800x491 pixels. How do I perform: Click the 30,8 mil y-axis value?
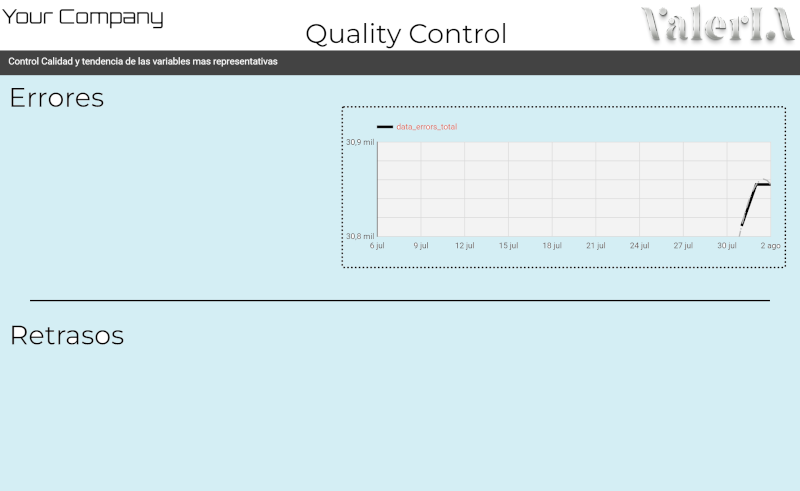point(360,236)
